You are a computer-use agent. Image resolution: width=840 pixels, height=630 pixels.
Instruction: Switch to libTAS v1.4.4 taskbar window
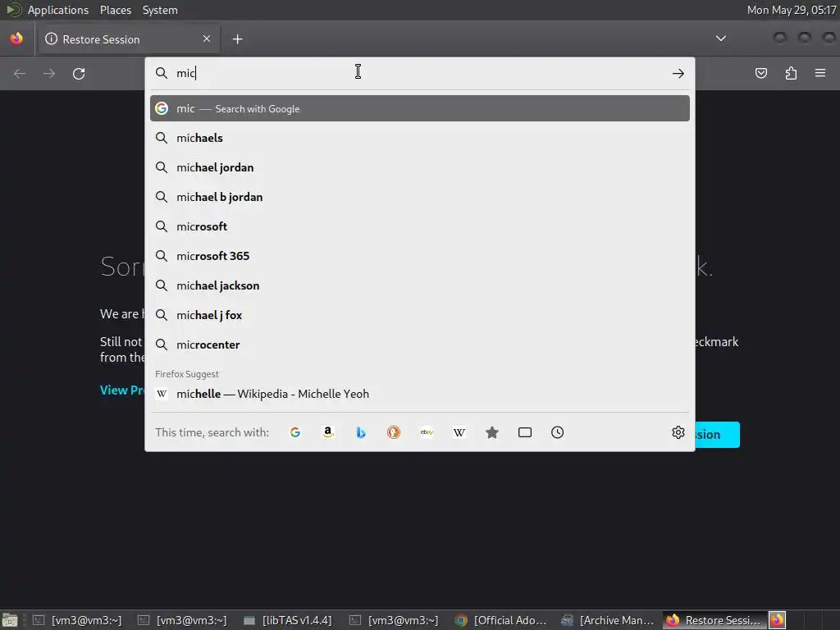288,620
